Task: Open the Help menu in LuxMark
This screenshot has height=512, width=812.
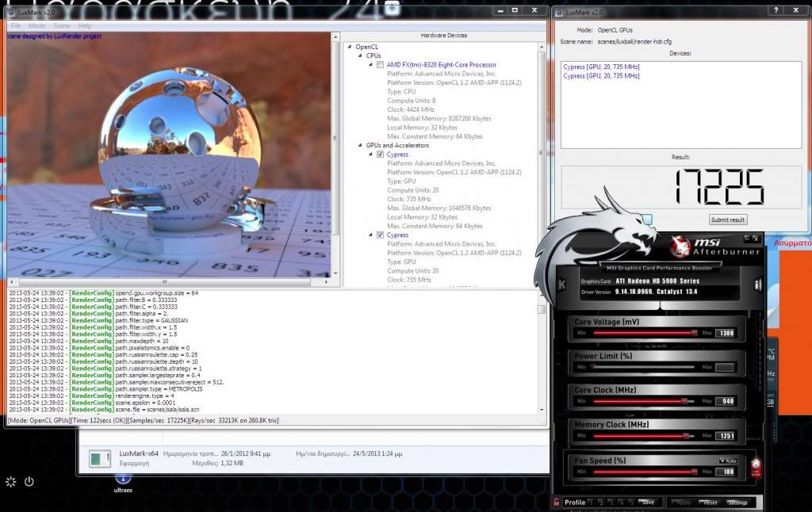Action: 84,25
